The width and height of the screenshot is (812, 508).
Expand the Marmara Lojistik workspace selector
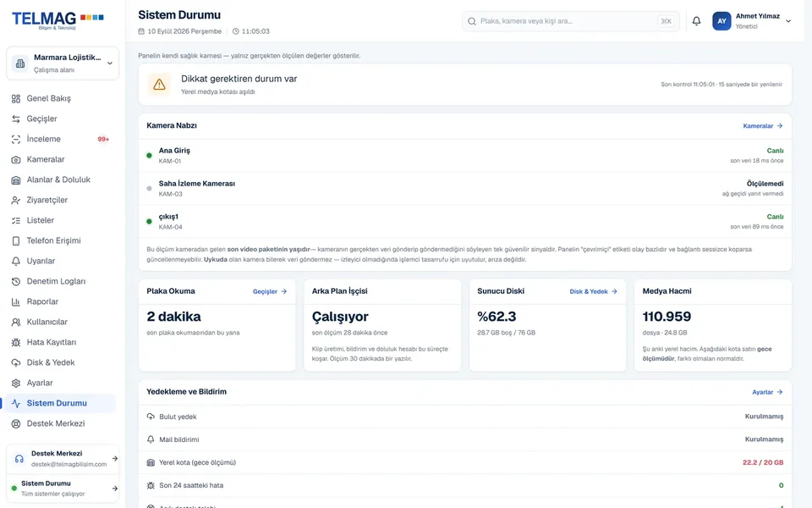pos(63,63)
